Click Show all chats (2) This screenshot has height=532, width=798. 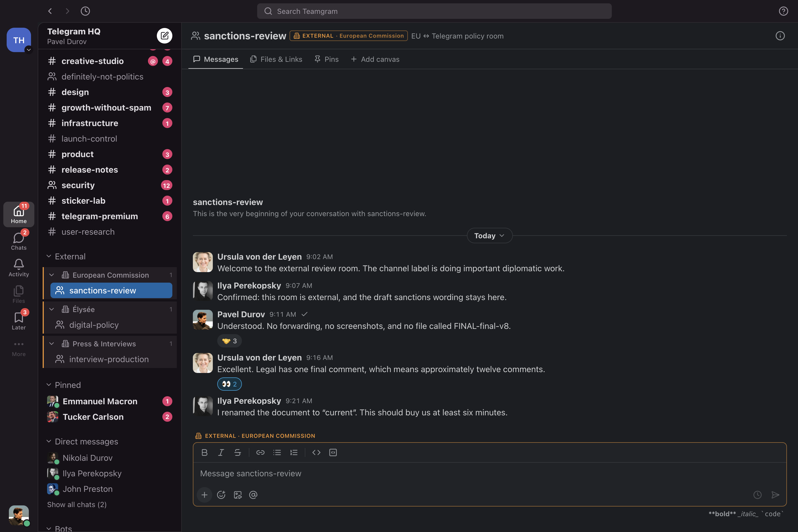(77, 504)
